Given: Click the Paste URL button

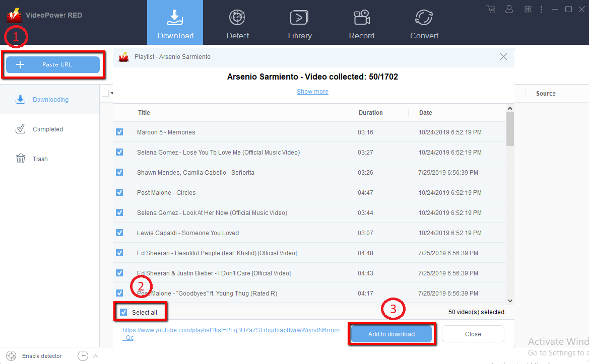Looking at the screenshot, I should point(53,64).
